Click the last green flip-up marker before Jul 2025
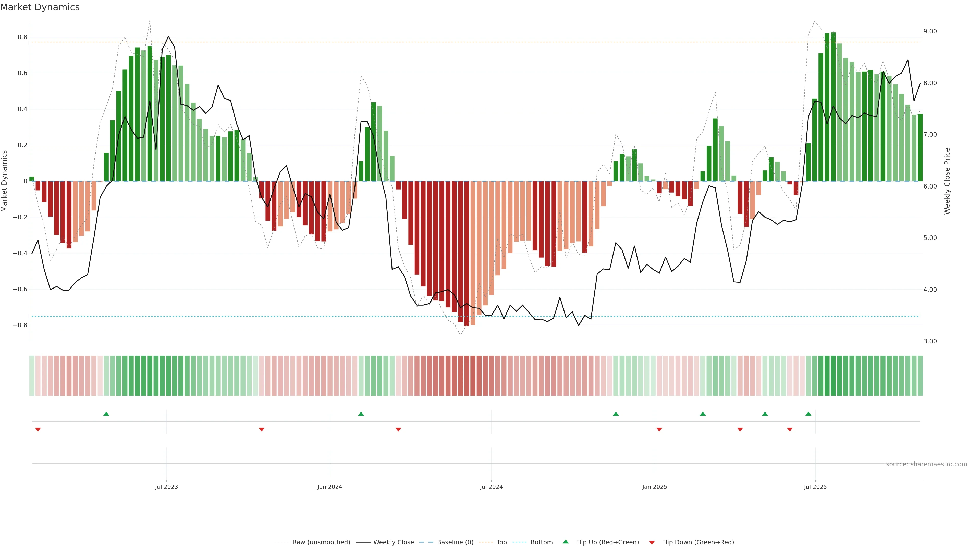 pos(808,414)
